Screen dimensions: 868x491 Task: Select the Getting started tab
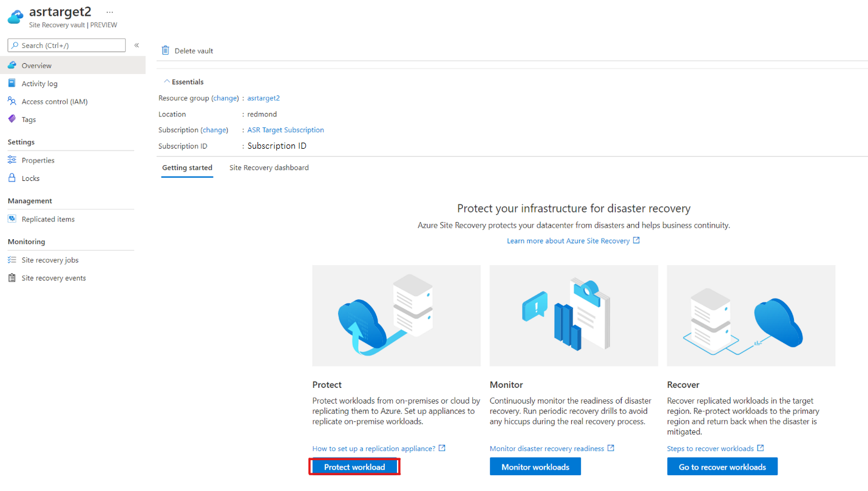click(x=187, y=168)
